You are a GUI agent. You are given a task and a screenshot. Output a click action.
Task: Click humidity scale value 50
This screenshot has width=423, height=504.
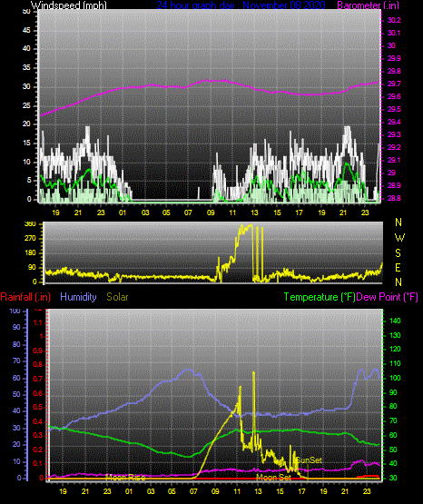tap(16, 394)
